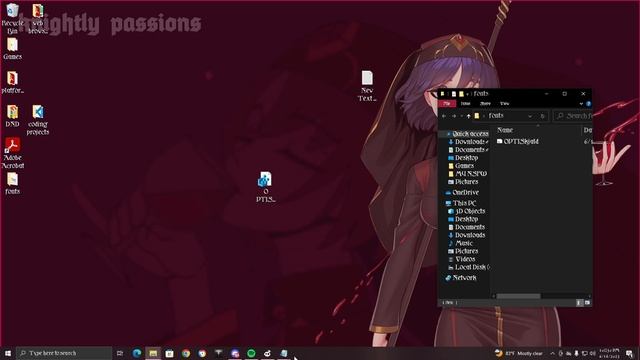Open Spotify from the taskbar

[x=251, y=353]
